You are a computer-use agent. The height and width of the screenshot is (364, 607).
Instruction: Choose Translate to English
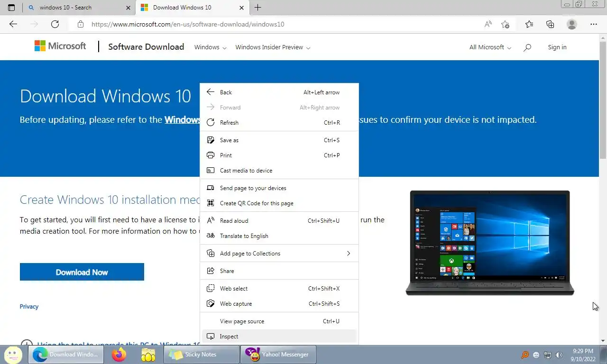pyautogui.click(x=279, y=236)
